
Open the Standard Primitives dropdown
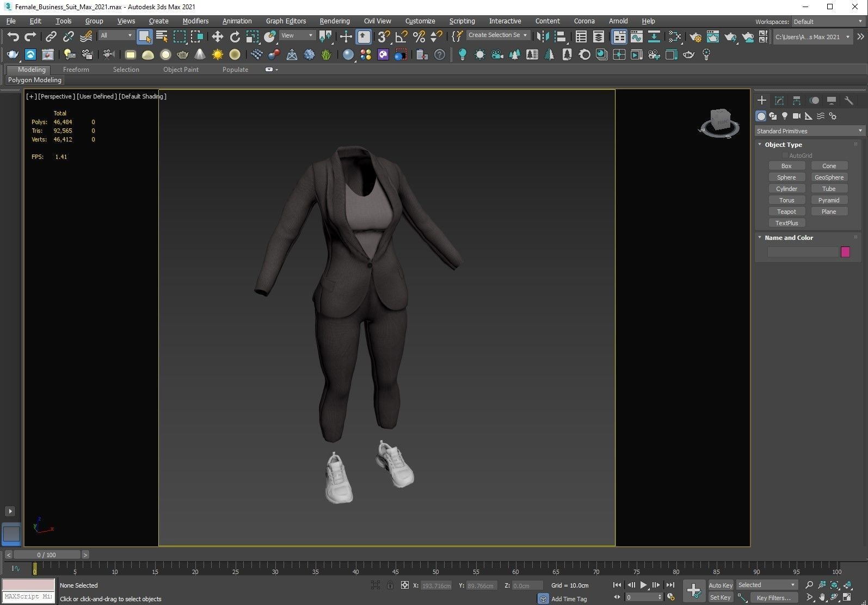(x=809, y=131)
